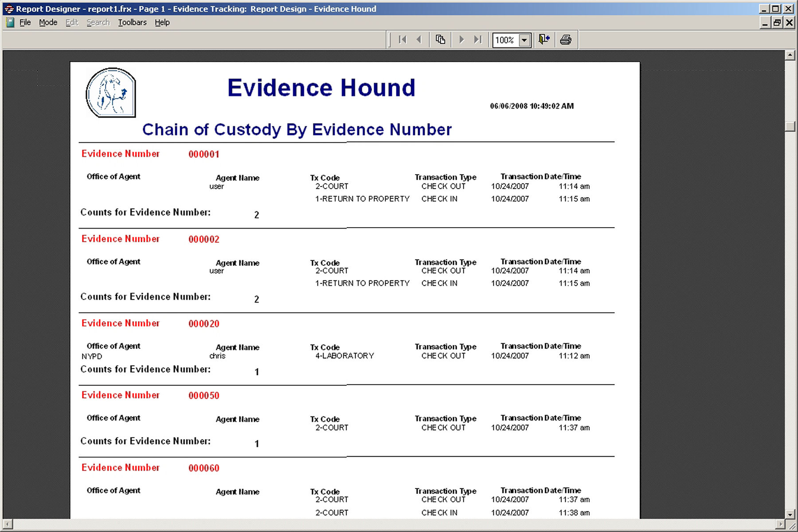Open the Toolbars menu
Image resolution: width=798 pixels, height=532 pixels.
coord(132,23)
